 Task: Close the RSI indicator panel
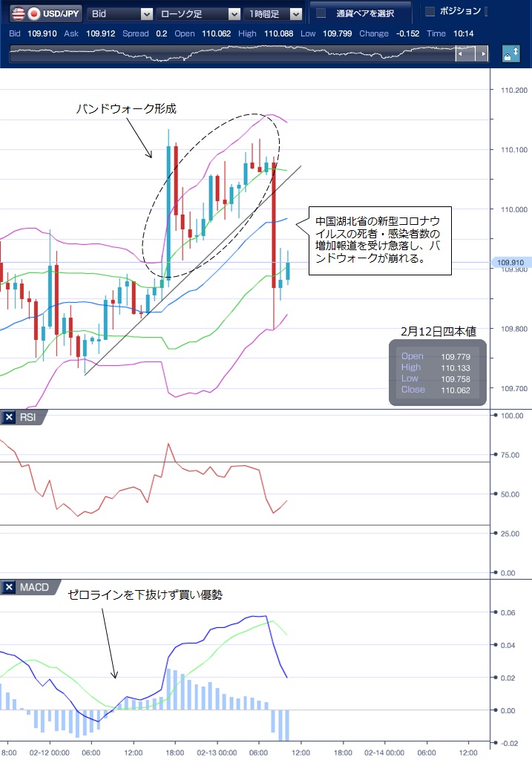tap(10, 418)
